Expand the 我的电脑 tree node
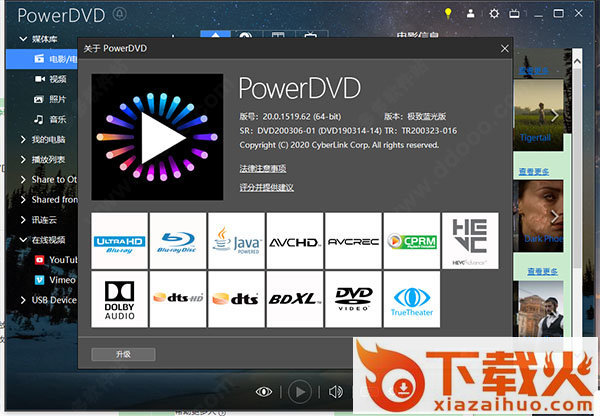Screen dimensions: 600x416 (23, 139)
